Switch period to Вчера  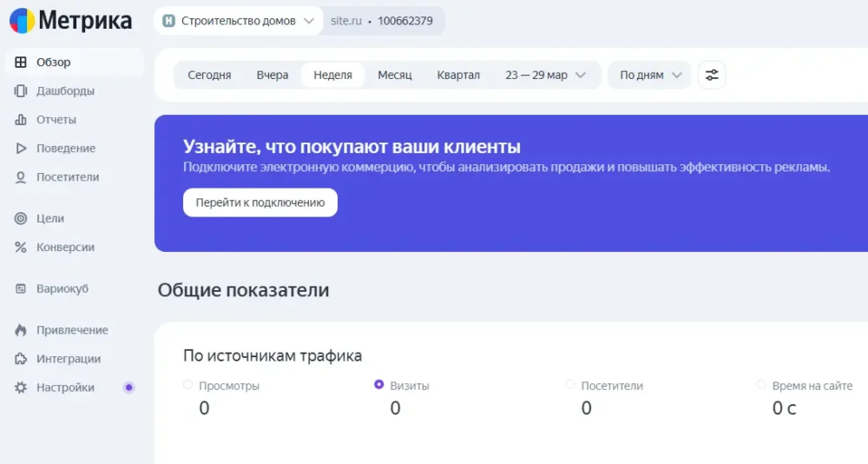click(273, 75)
